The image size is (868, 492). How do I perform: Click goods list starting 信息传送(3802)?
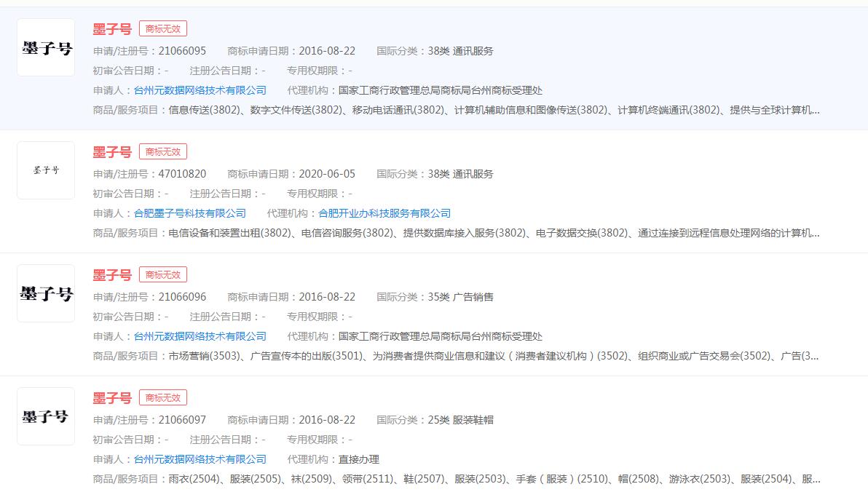point(494,110)
